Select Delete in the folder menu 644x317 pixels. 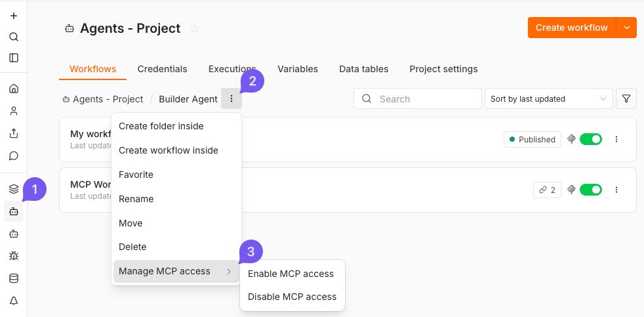[x=176, y=247]
